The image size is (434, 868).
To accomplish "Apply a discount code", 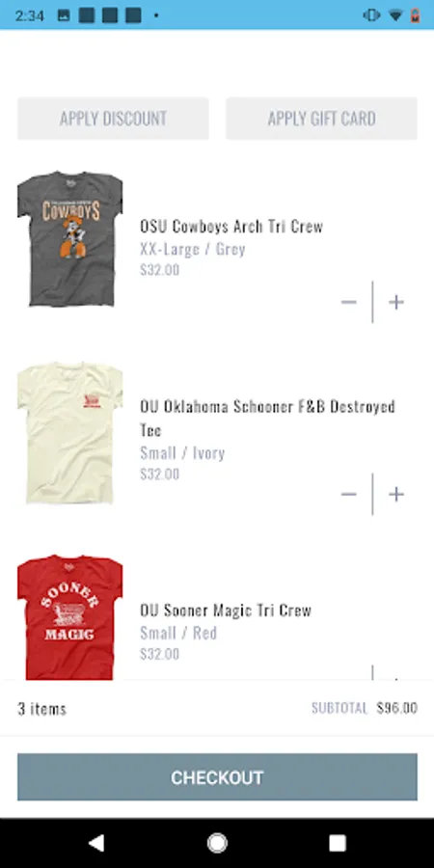I will point(113,119).
